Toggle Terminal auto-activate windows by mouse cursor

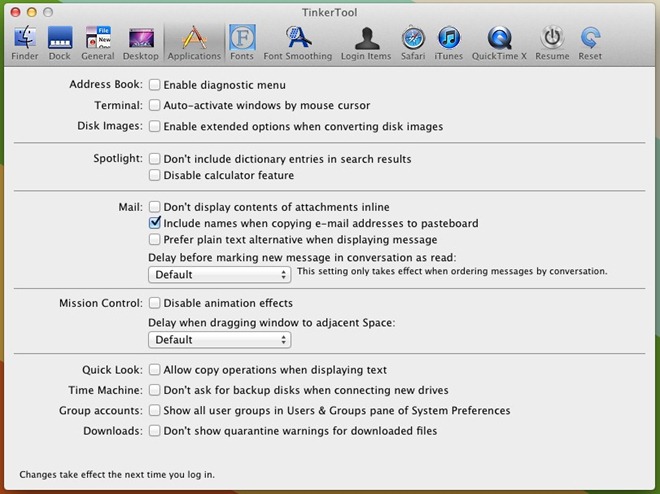point(154,105)
